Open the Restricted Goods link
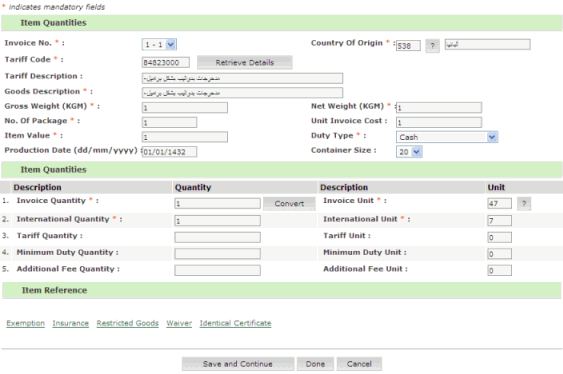 pos(127,323)
